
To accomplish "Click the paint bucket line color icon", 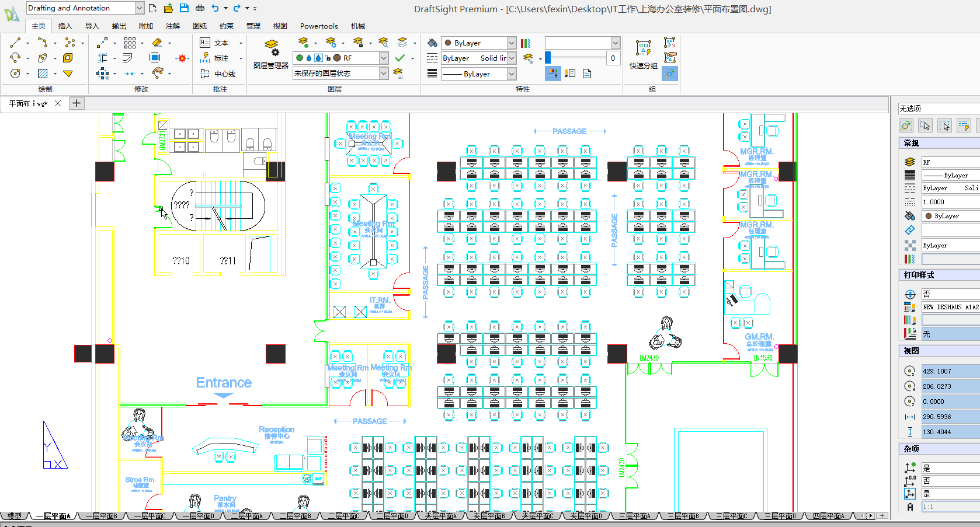I will 432,43.
